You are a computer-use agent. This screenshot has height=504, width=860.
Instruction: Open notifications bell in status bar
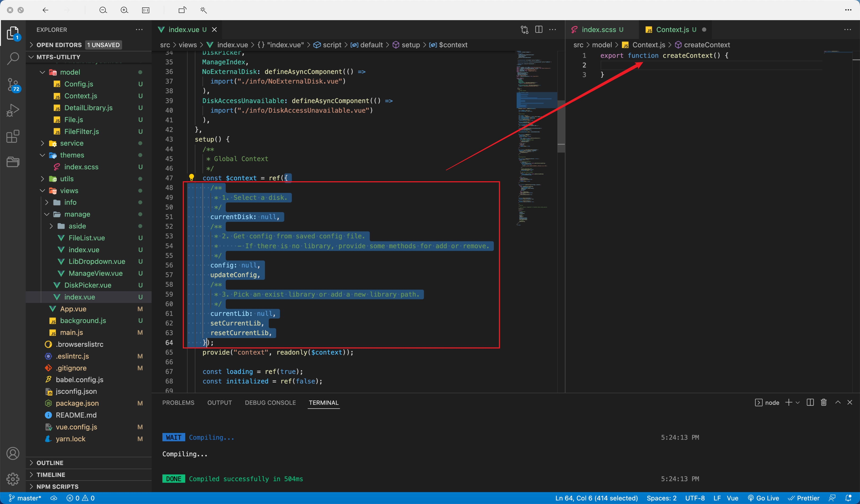pyautogui.click(x=848, y=498)
